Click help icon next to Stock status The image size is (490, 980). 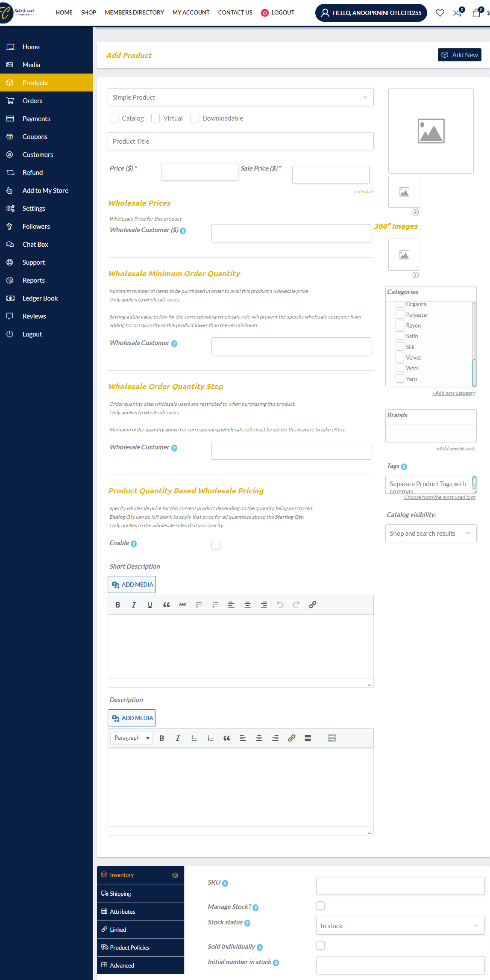tap(247, 923)
